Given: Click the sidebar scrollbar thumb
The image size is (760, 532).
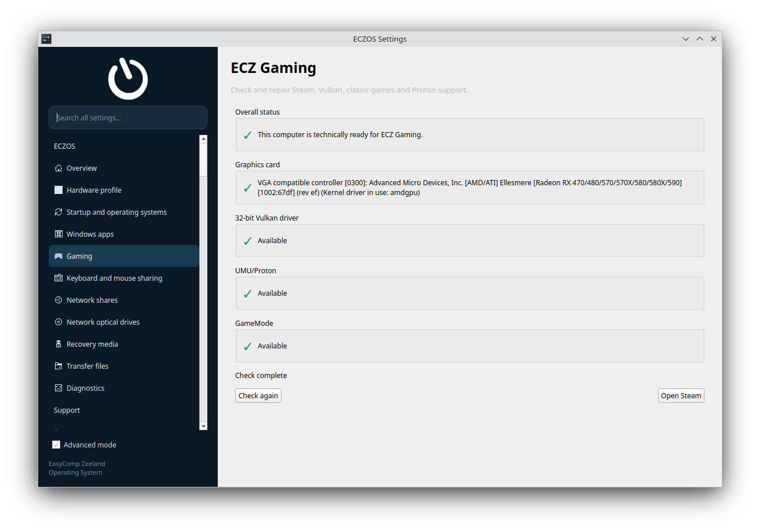Looking at the screenshot, I should (x=203, y=159).
